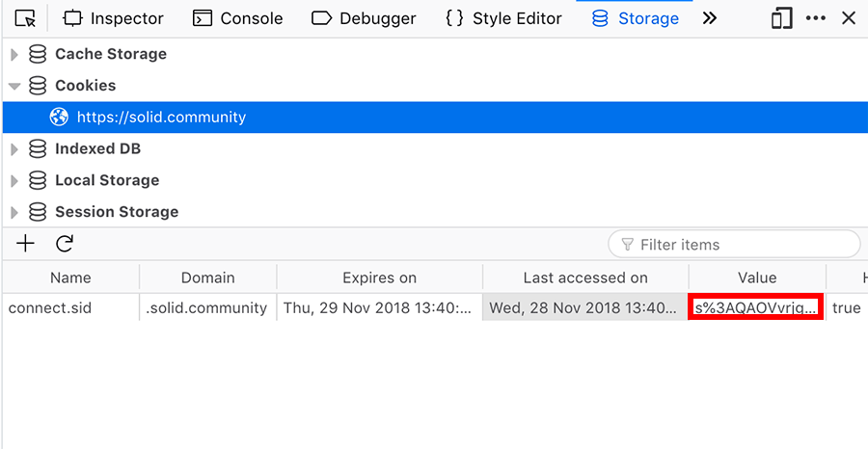Sort by the Name column header

[x=70, y=277]
